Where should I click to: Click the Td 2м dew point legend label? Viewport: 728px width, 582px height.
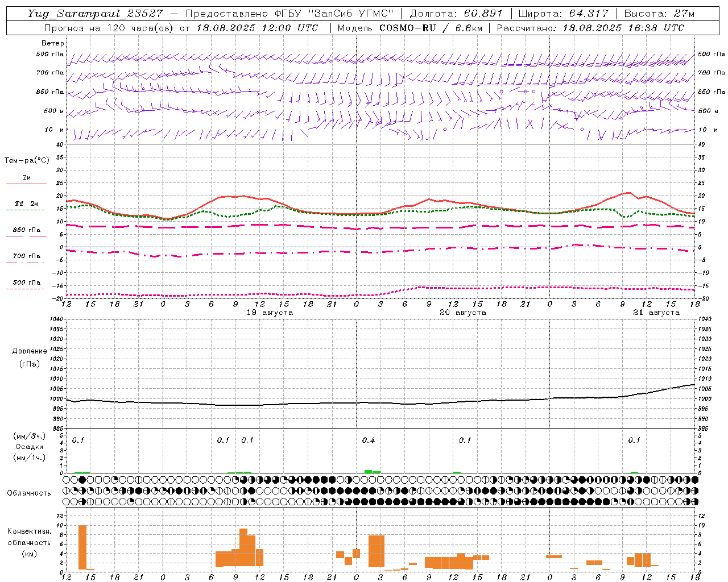[x=26, y=203]
